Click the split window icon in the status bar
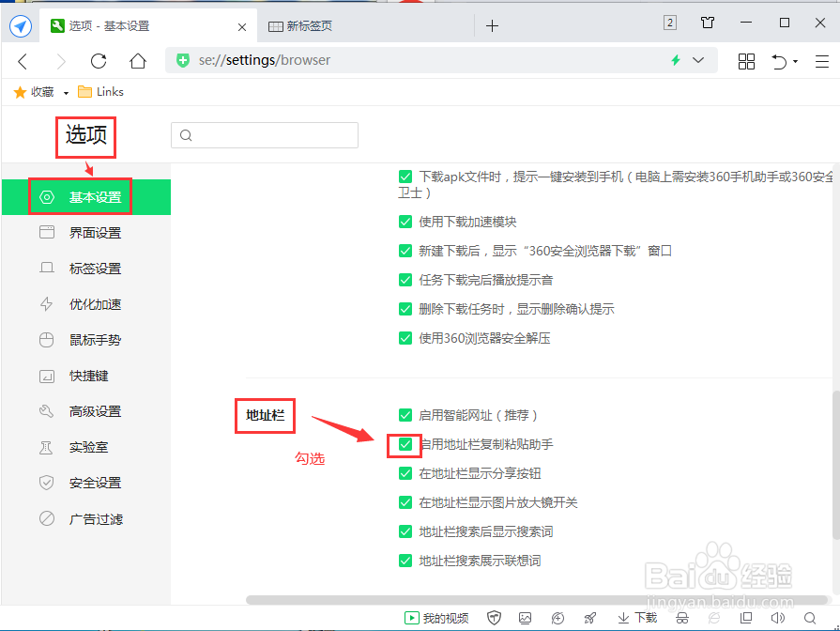840x631 pixels. (x=746, y=618)
